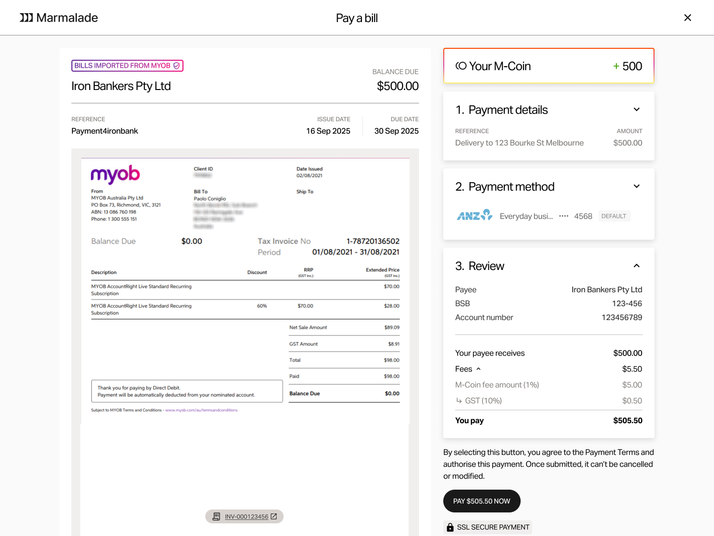Click the SSL Secure Payment label
The height and width of the screenshot is (536, 714).
pos(493,527)
